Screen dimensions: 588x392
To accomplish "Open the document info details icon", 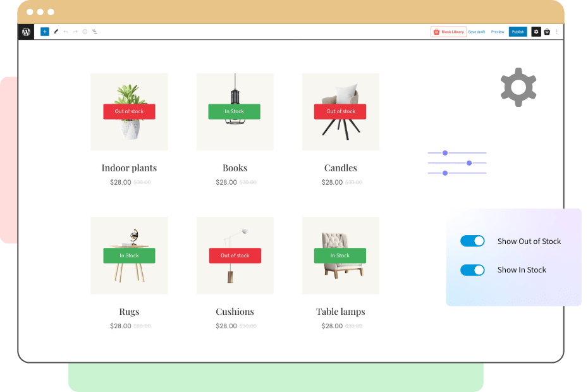I will (85, 32).
